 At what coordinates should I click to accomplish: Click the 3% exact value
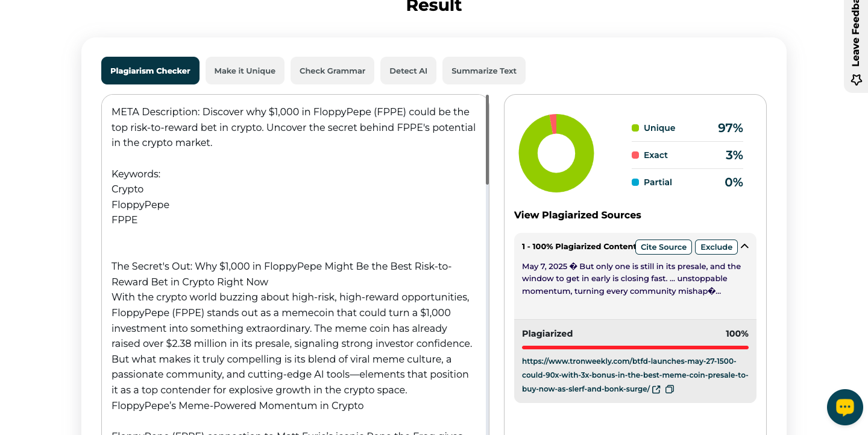[x=734, y=155]
